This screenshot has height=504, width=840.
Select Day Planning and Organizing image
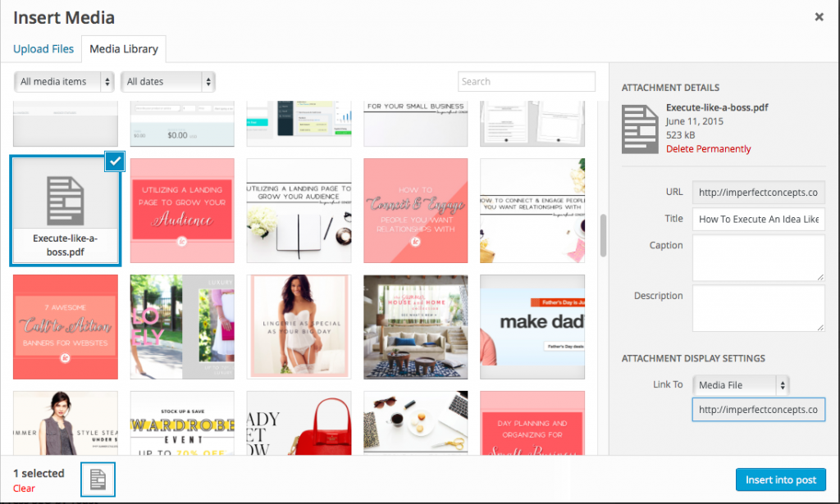click(532, 423)
